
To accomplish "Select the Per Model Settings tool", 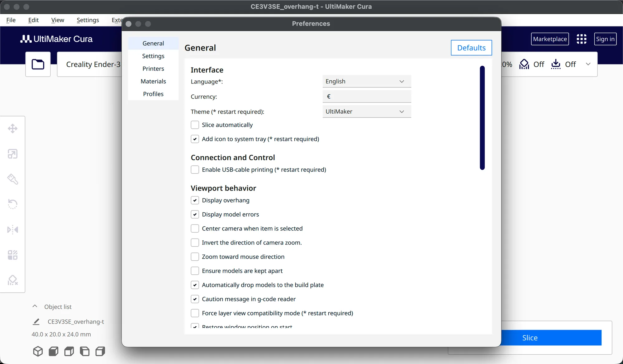I will [12, 255].
